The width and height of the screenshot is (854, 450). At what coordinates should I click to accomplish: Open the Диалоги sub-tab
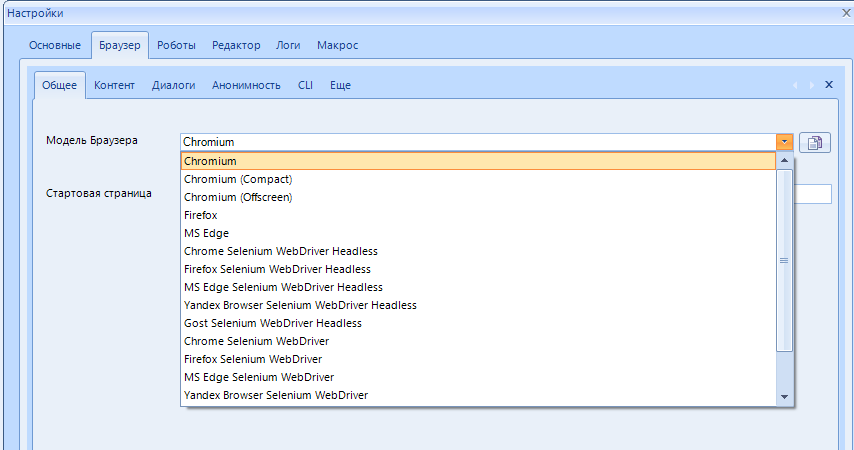tap(174, 85)
